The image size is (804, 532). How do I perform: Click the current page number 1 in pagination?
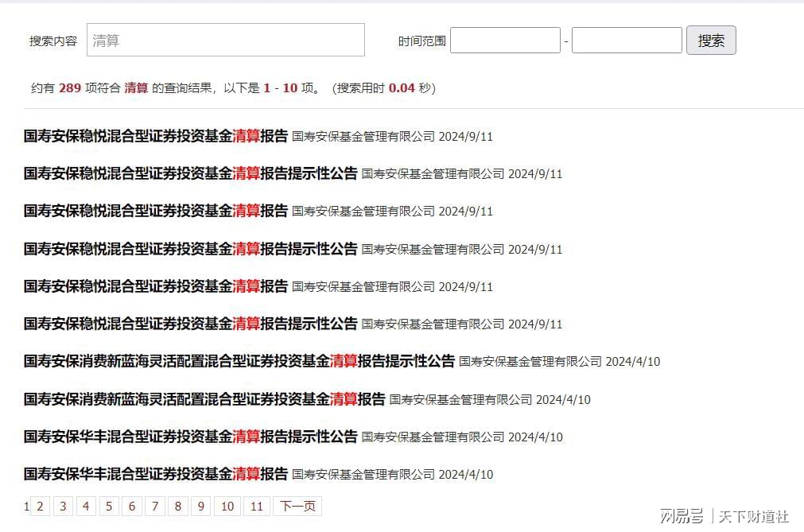coord(26,507)
